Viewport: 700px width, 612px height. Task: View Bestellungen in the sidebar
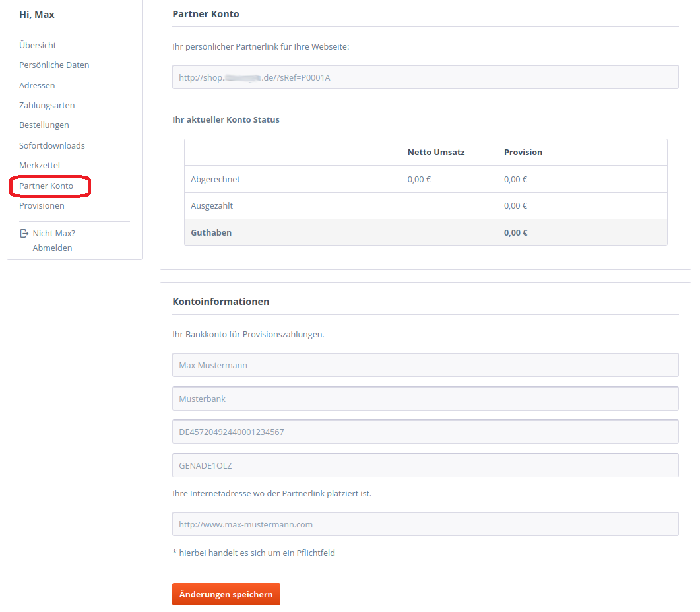[x=44, y=125]
